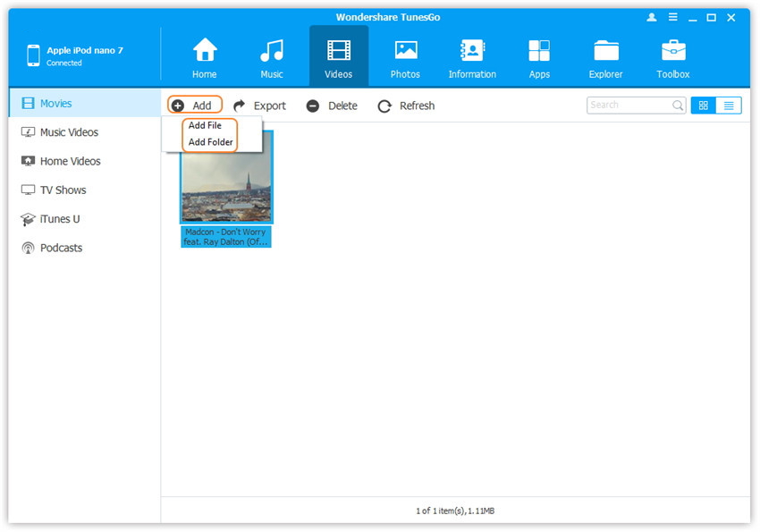Go to Information contacts section
Screen dimensions: 760x532
click(472, 57)
